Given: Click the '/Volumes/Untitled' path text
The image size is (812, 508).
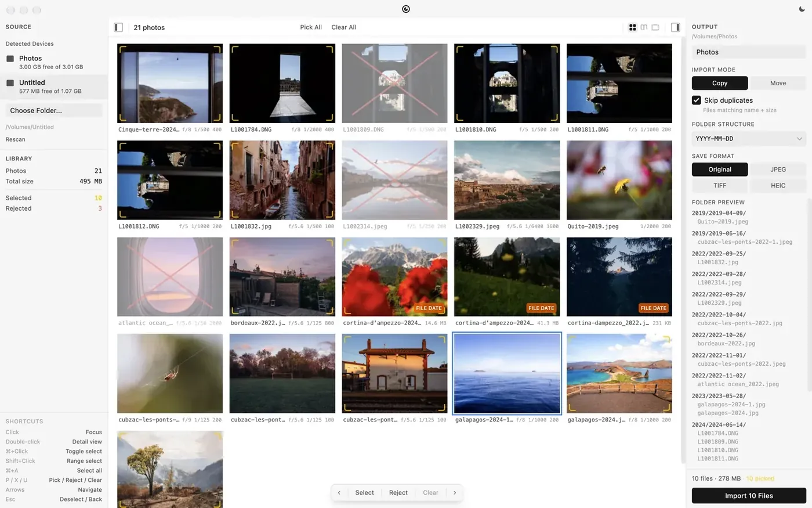Looking at the screenshot, I should pos(30,127).
